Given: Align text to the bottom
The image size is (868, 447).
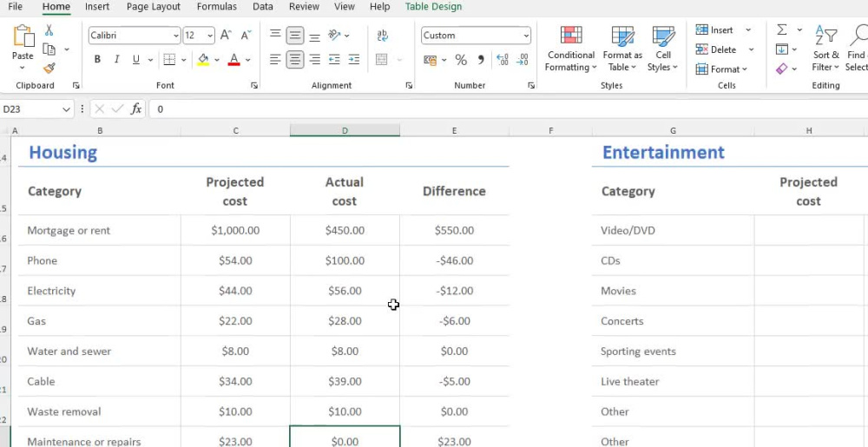Looking at the screenshot, I should (x=314, y=36).
